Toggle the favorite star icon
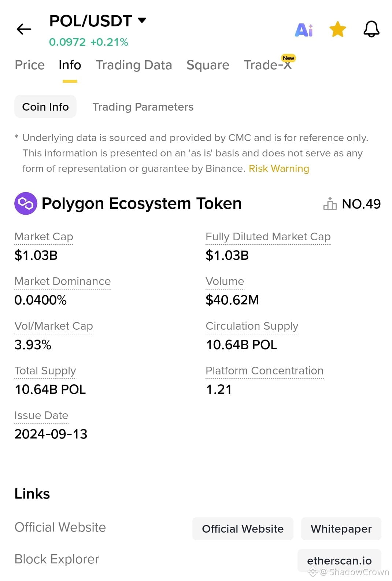 coord(337,29)
